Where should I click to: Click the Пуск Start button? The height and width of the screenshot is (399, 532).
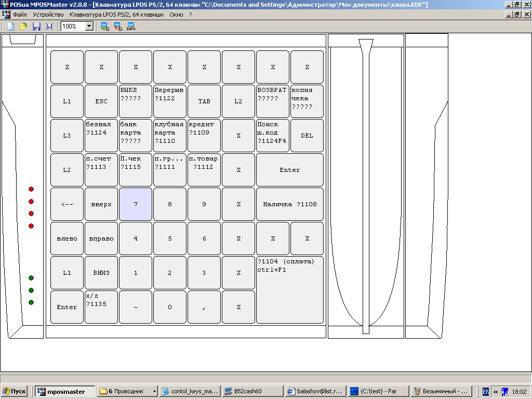point(15,391)
